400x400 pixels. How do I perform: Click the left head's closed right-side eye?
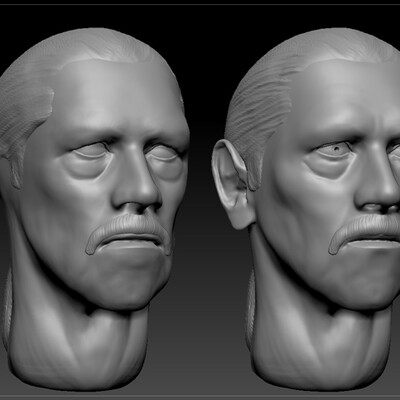point(165,155)
